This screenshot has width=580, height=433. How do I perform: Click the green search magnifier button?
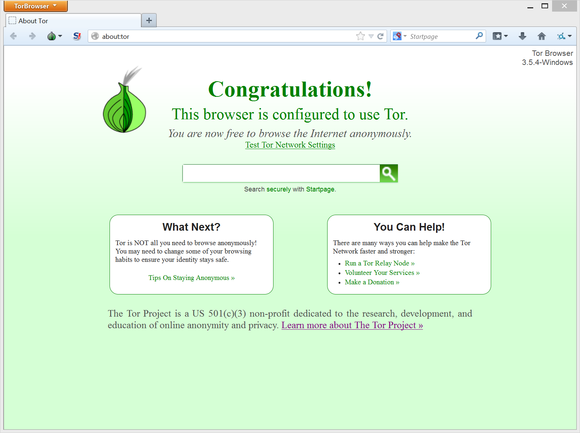point(388,173)
